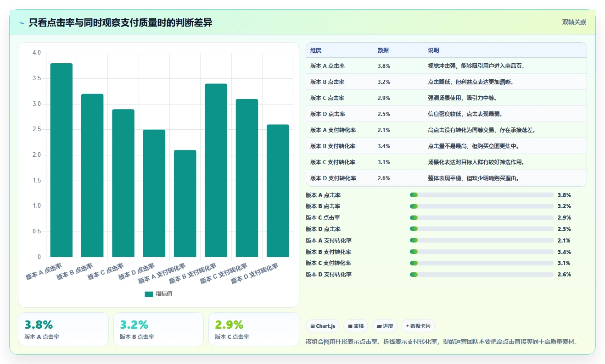The width and height of the screenshot is (605, 364).
Task: Click the 版本 C 点击率 chart bar
Action: (x=123, y=183)
